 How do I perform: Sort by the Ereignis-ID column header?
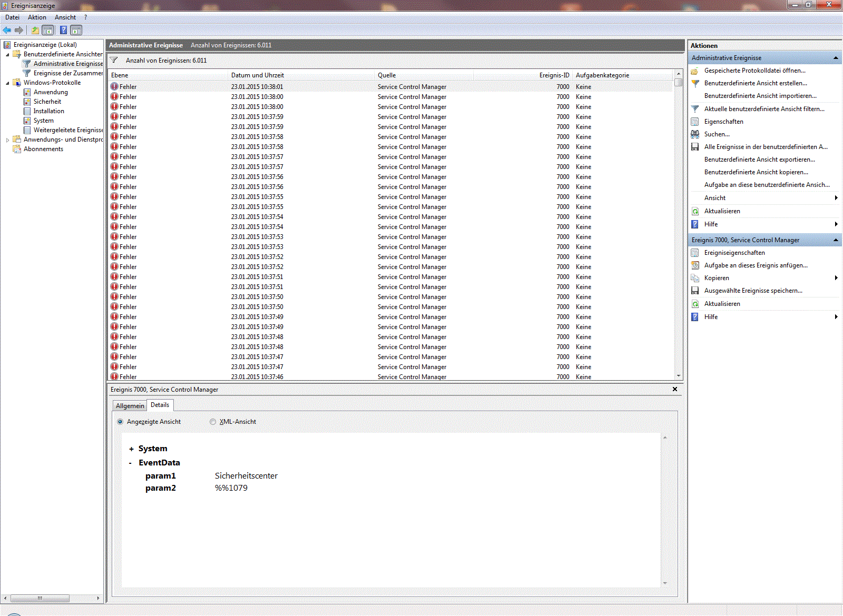tap(523, 75)
